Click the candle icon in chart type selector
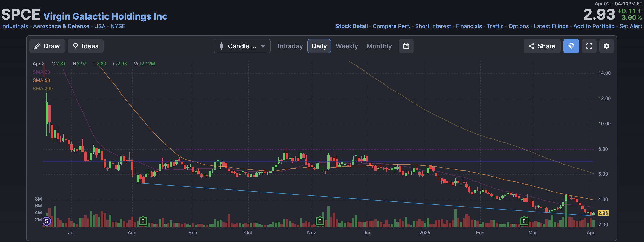 tap(221, 46)
